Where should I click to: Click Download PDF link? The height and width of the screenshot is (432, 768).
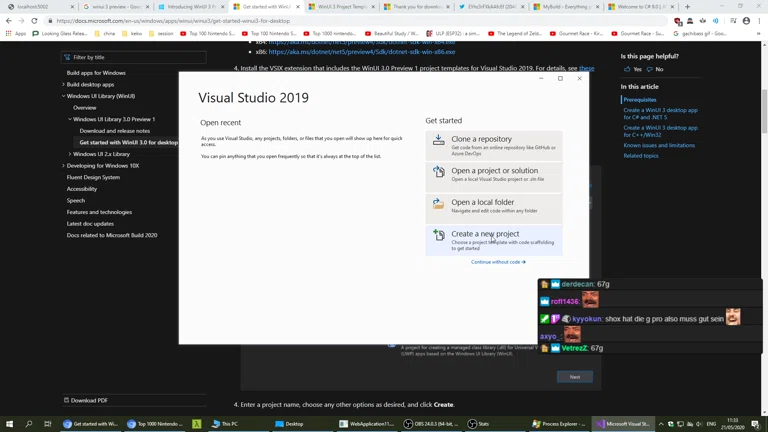pyautogui.click(x=86, y=400)
